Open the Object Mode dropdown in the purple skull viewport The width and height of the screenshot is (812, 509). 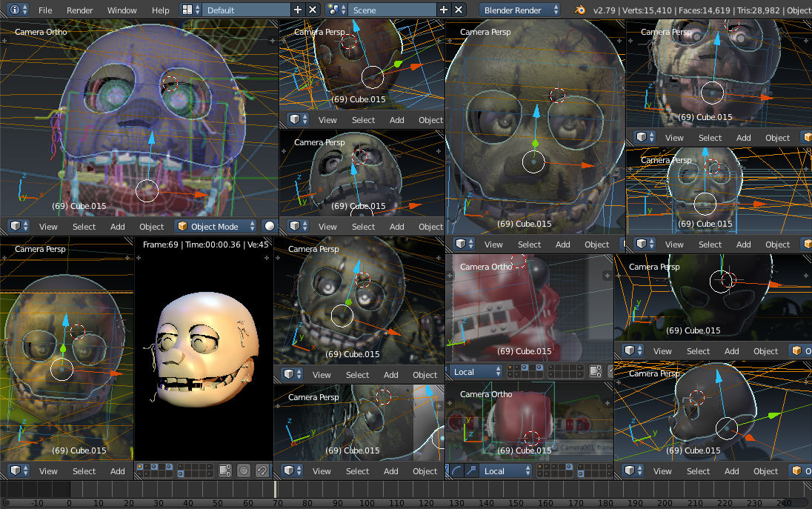click(216, 226)
